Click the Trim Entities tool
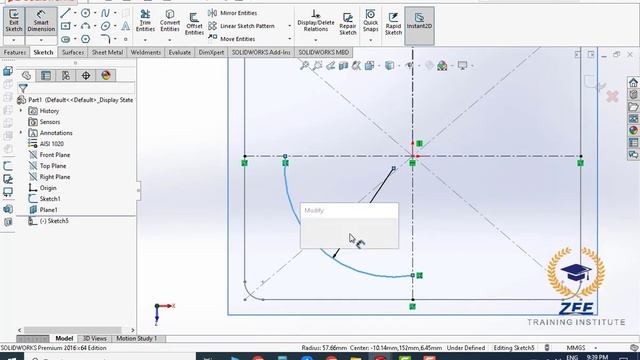The width and height of the screenshot is (640, 360). pyautogui.click(x=145, y=21)
